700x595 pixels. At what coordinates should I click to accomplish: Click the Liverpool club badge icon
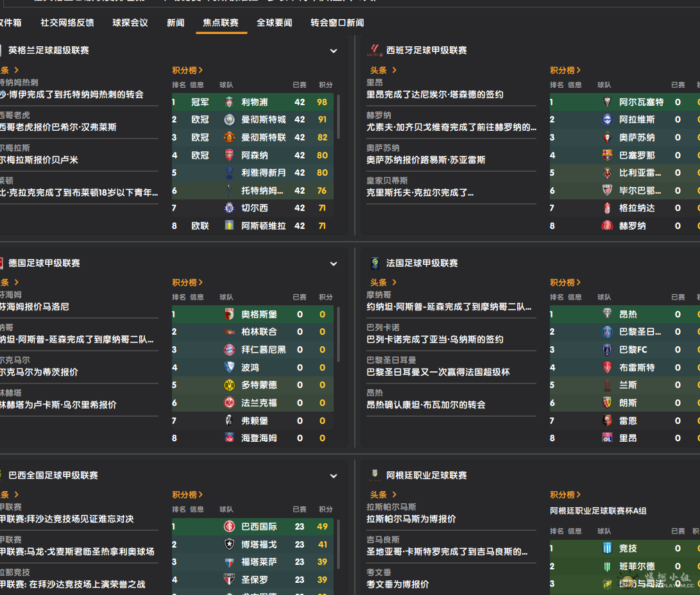[x=230, y=102]
